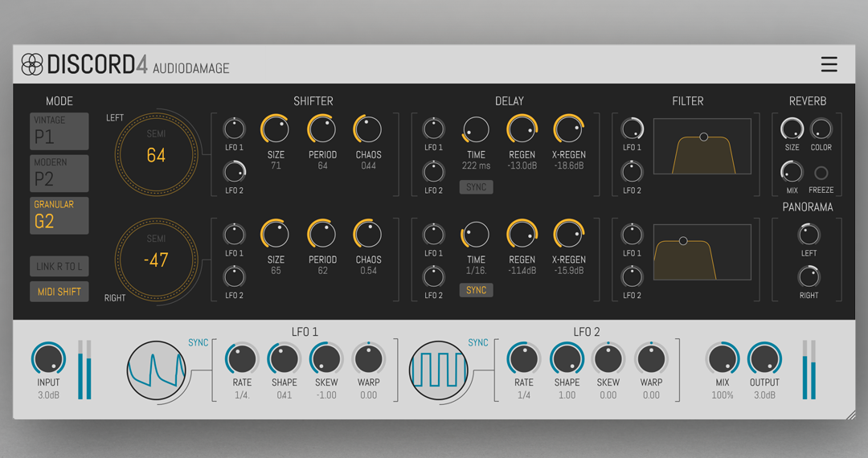Click the LFO 2 Sync label
The image size is (868, 458).
[478, 343]
